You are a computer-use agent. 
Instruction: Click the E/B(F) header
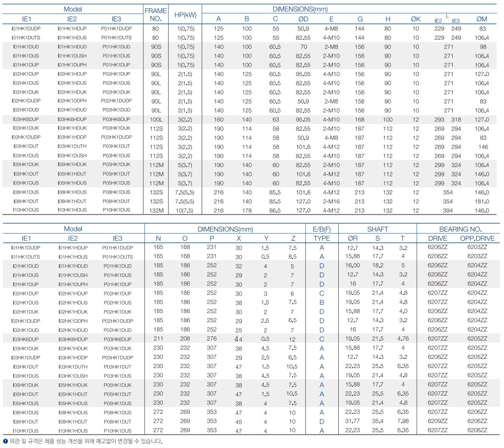(322, 229)
